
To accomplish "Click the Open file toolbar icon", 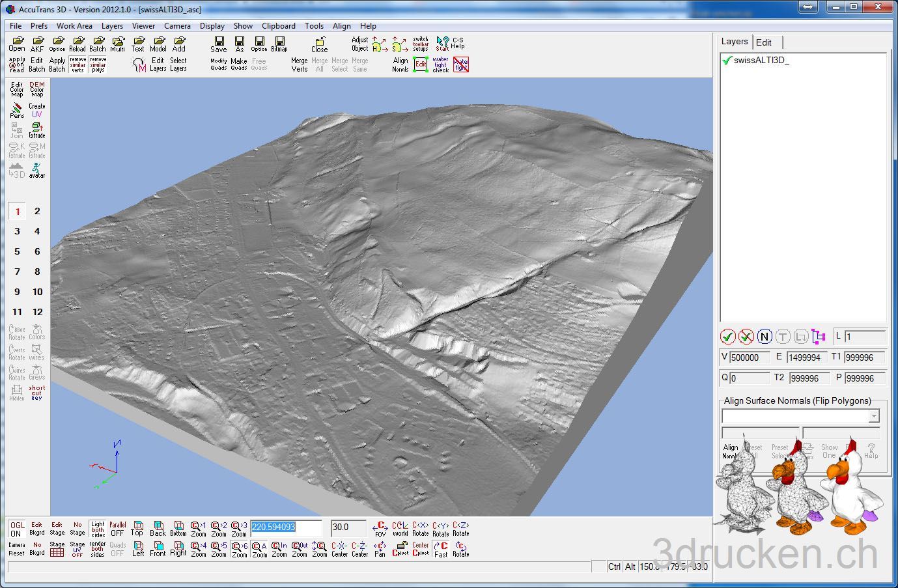I will tap(17, 44).
